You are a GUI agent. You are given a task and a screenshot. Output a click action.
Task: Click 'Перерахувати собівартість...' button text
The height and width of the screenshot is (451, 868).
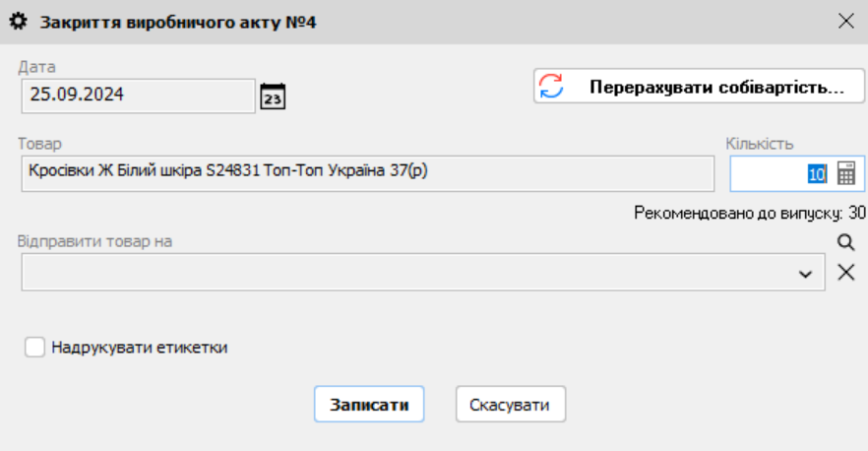[x=716, y=86]
